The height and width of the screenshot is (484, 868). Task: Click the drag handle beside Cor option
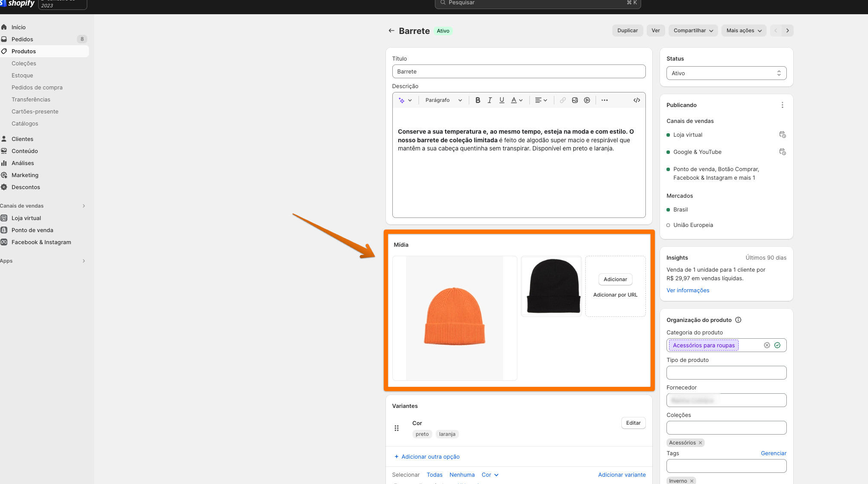396,428
